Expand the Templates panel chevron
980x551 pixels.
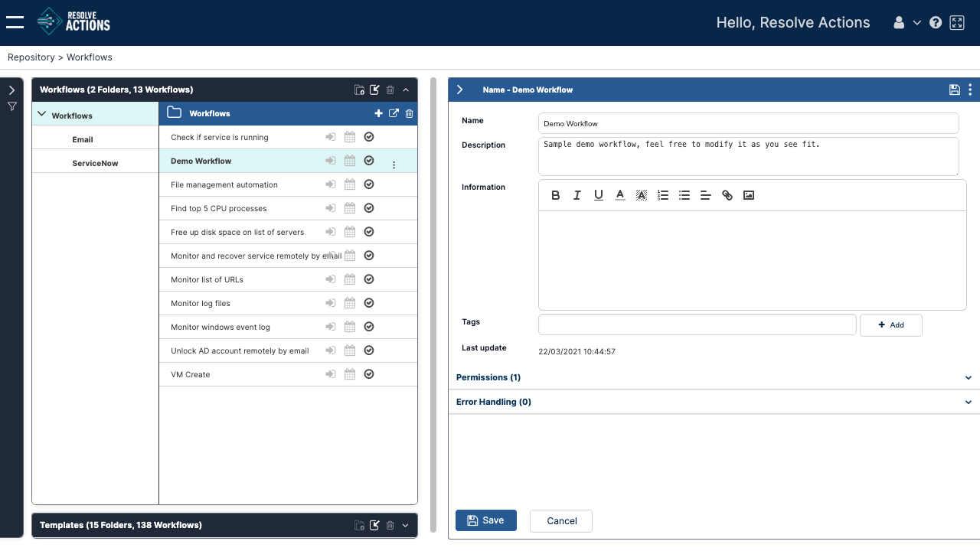pos(406,525)
